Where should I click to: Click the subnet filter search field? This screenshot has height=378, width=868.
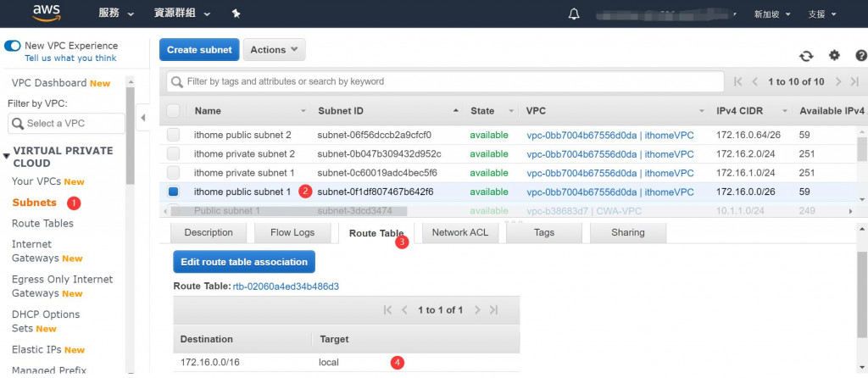click(x=445, y=81)
